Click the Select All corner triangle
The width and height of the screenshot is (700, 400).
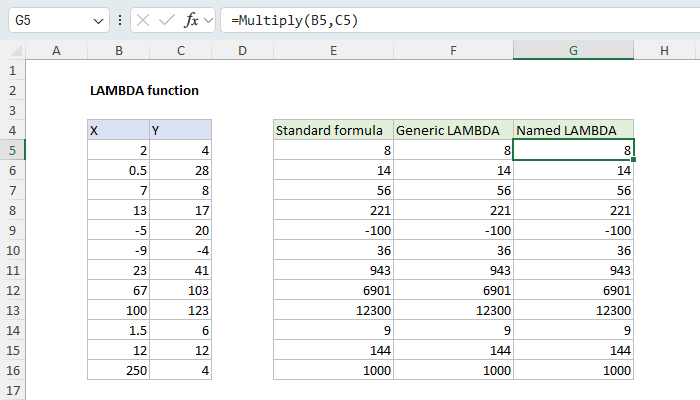pos(15,50)
